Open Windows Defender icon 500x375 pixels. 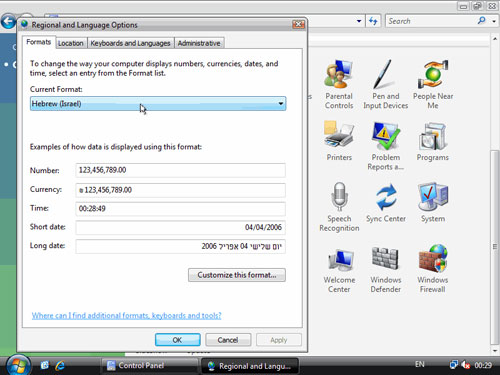tap(386, 269)
